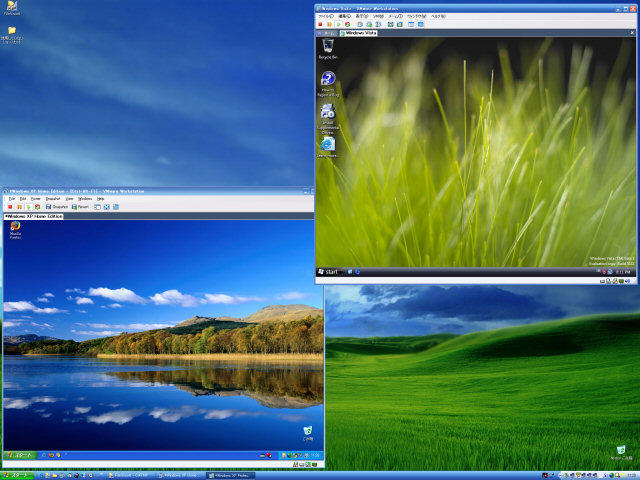640x480 pixels.
Task: Select second folder shortcut icon on host desktop
Action: click(x=12, y=35)
